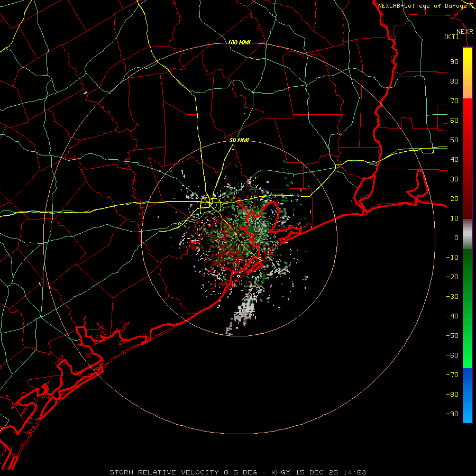This screenshot has height=476, width=476.
Task: Click the "100 NMI" range ring label
Action: 239,42
